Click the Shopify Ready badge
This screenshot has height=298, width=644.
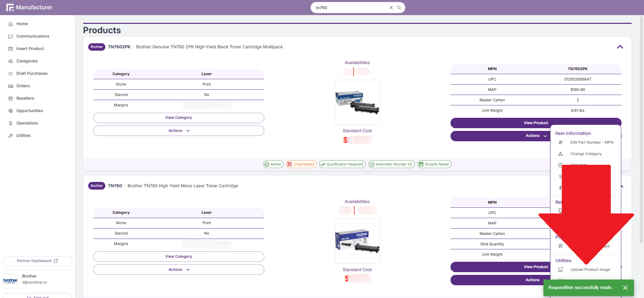[434, 164]
